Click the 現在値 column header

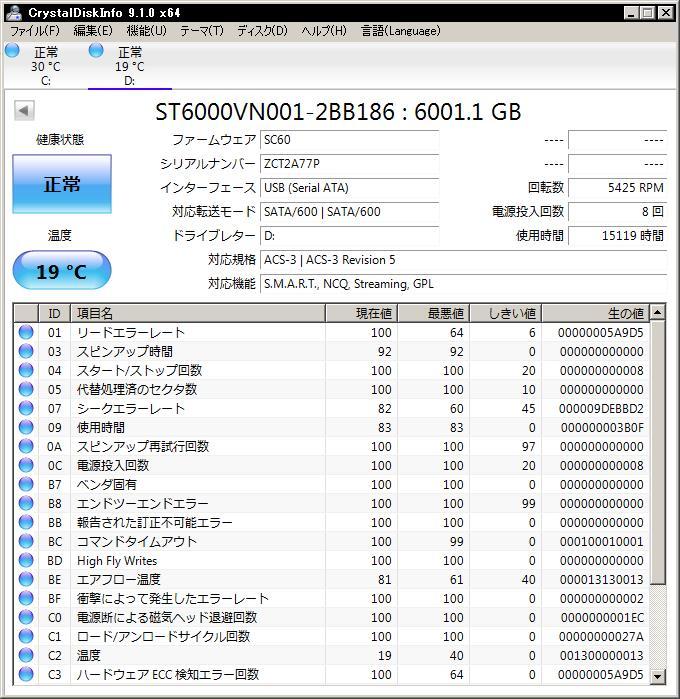361,313
